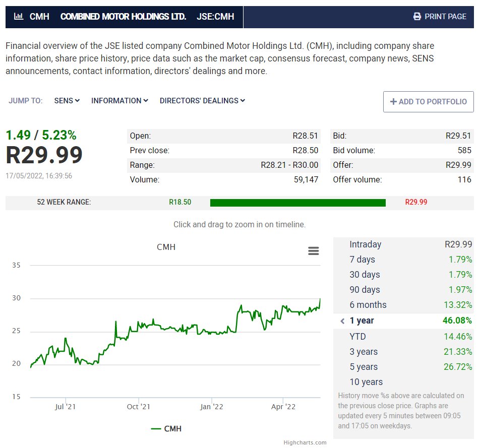Click the bar chart icon beside CMH
The width and height of the screenshot is (480, 448).
point(19,16)
